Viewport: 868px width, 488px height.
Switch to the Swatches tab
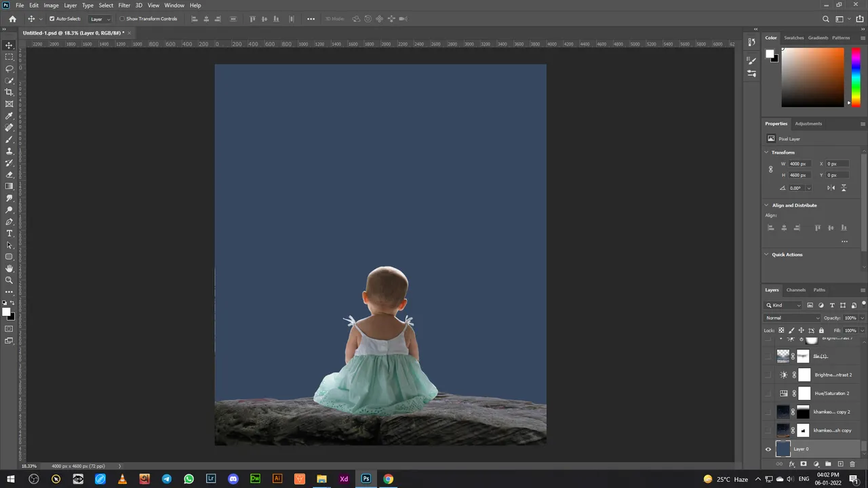point(793,38)
